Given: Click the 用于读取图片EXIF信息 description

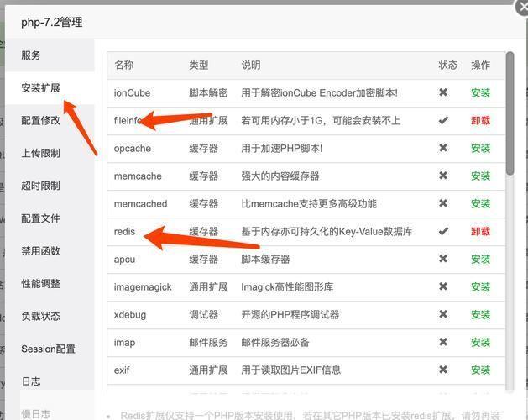Looking at the screenshot, I should [291, 370].
